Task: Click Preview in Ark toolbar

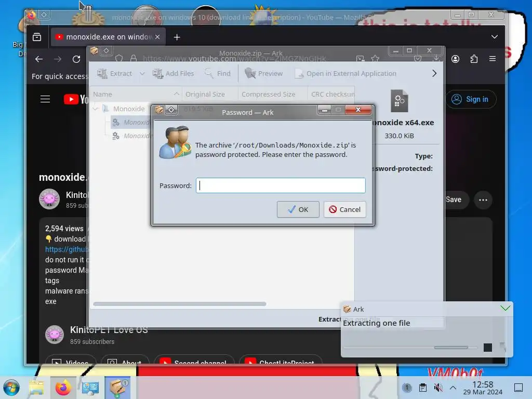Action: (x=263, y=73)
